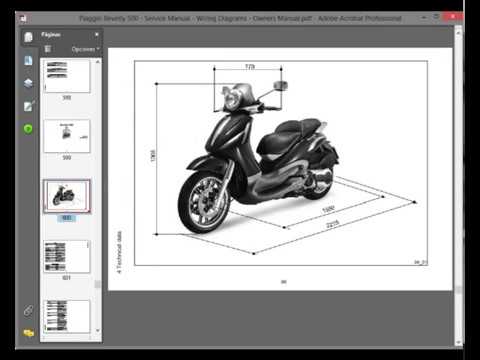Close the Páginas navigation panel
480x360 pixels.
(x=97, y=34)
